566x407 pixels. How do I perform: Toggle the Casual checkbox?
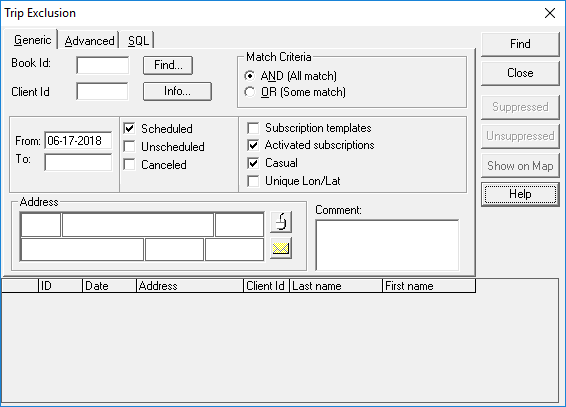tap(253, 163)
